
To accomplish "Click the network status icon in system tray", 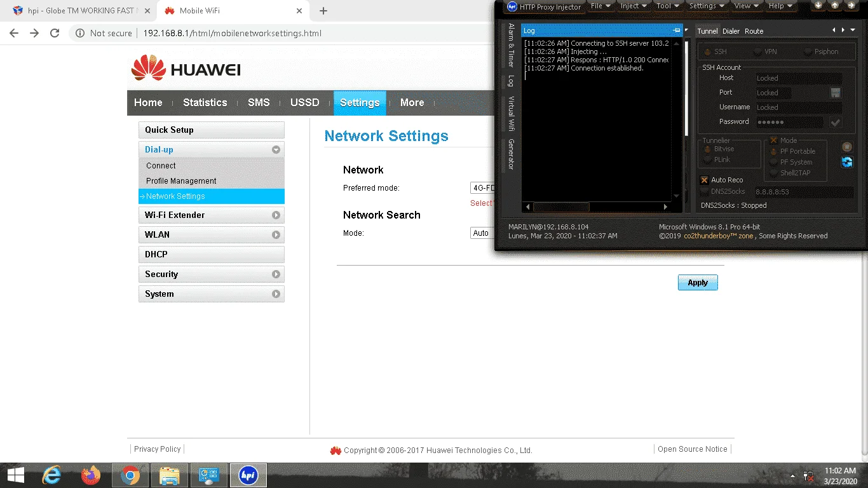I will [x=809, y=475].
